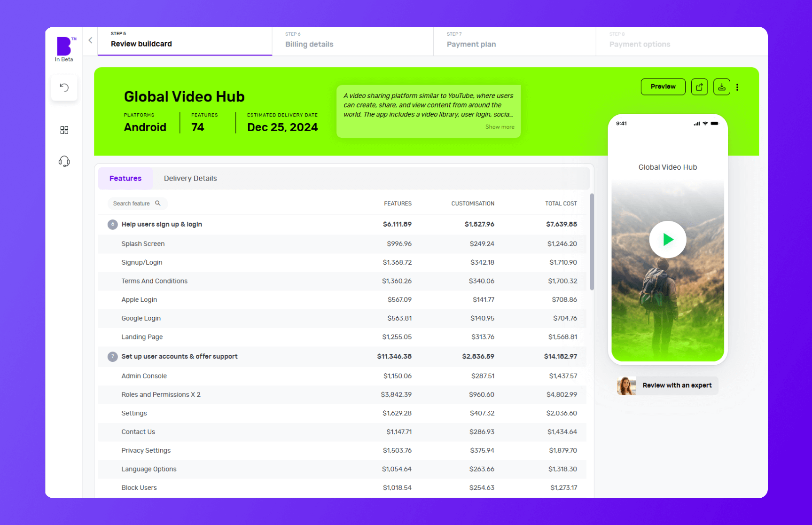The height and width of the screenshot is (525, 812).
Task: Select the Splash Screen feature
Action: [x=342, y=244]
